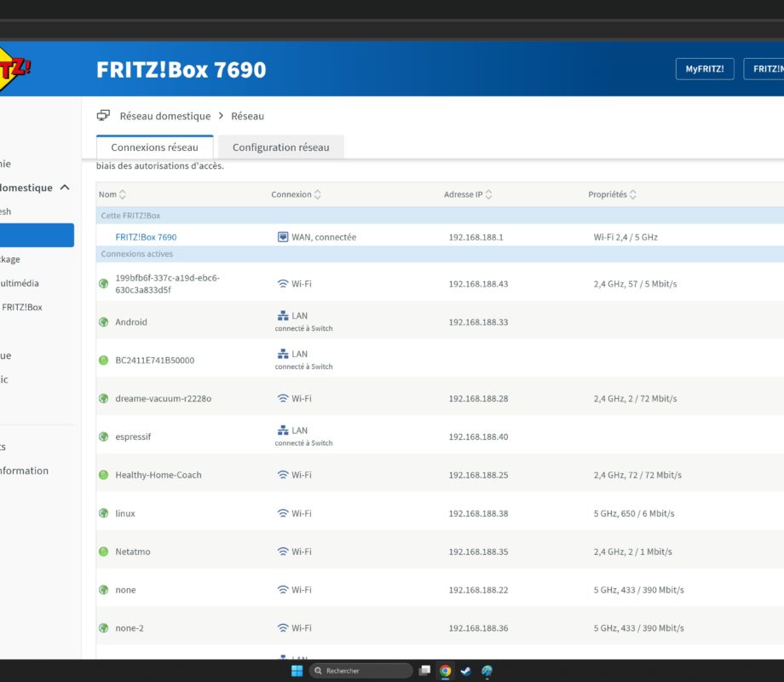The image size is (784, 682).
Task: Click the WAN icon in the FRITZ!Box 7690 row
Action: (x=283, y=237)
